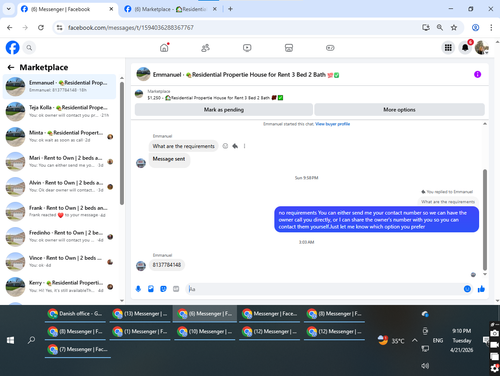Open Chrome profile icon
Screen dimensions: 500x376
(476, 28)
